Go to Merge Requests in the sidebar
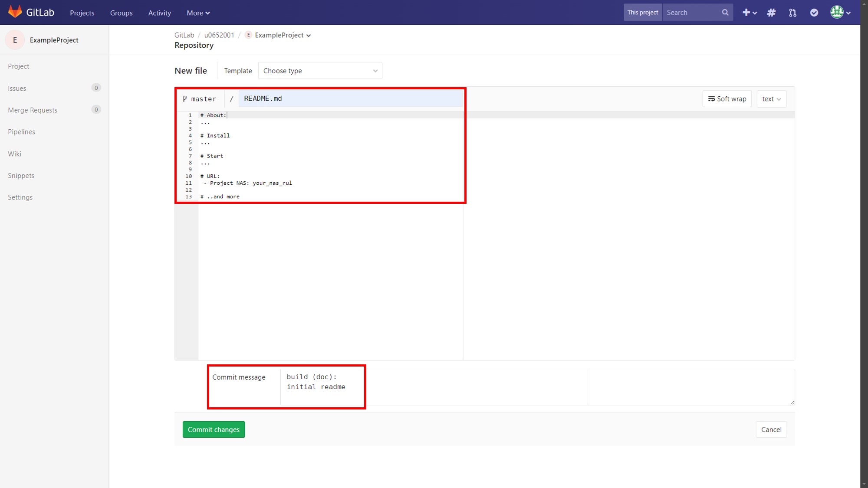The width and height of the screenshot is (868, 488). (x=33, y=110)
